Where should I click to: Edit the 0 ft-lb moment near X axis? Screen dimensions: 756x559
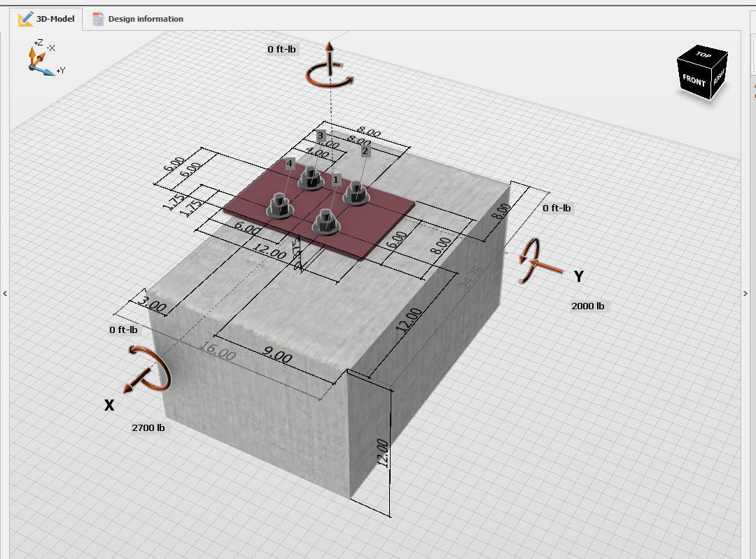pyautogui.click(x=123, y=330)
